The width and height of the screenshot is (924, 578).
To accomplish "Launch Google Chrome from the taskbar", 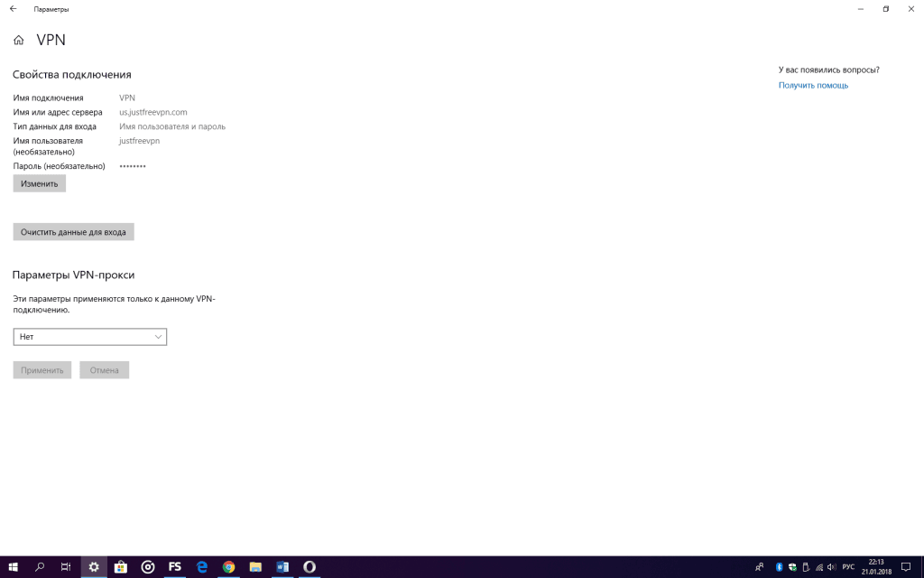I will click(228, 567).
